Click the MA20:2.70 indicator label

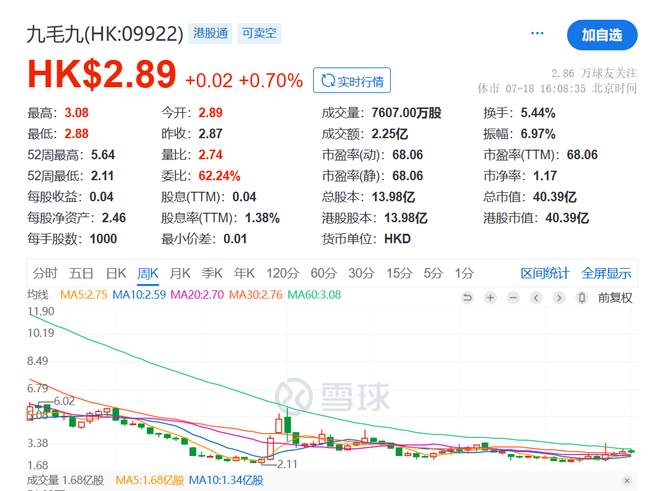coord(197,295)
